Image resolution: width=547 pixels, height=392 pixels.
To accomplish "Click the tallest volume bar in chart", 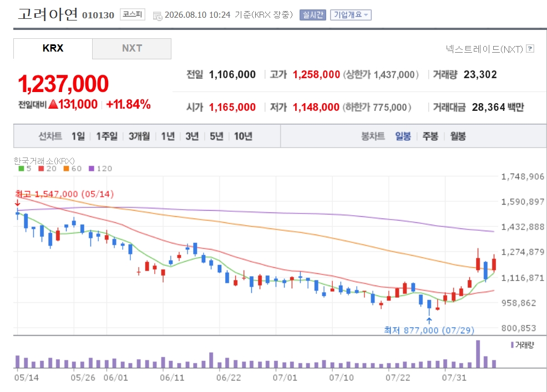I will coord(478,354).
